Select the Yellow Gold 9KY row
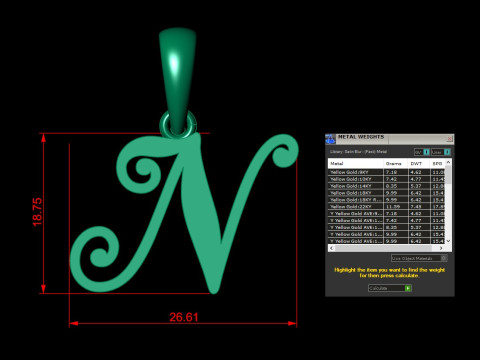This screenshot has width=480, height=360. click(387, 172)
